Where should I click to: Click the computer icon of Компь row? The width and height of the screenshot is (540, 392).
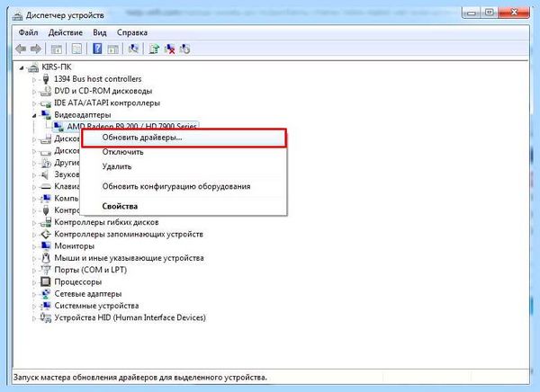coord(46,199)
